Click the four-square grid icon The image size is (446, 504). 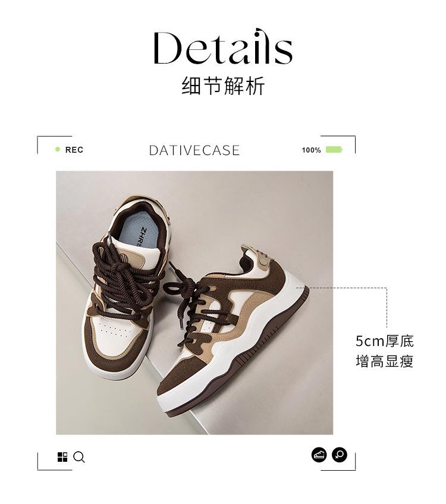point(62,456)
